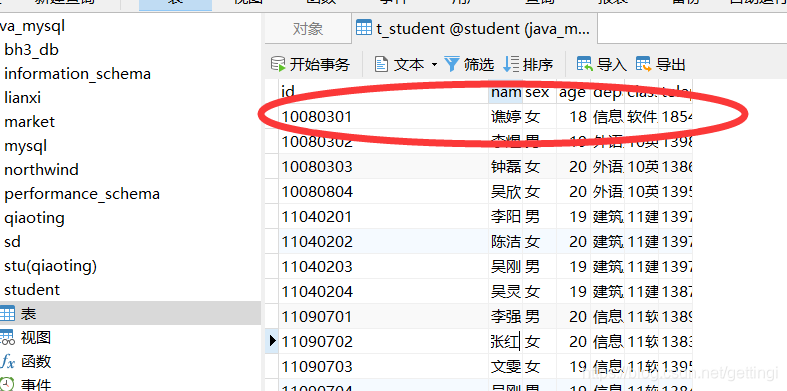Image resolution: width=787 pixels, height=391 pixels.
Task: Select the 视图 (views) node in the tree
Action: (x=35, y=338)
